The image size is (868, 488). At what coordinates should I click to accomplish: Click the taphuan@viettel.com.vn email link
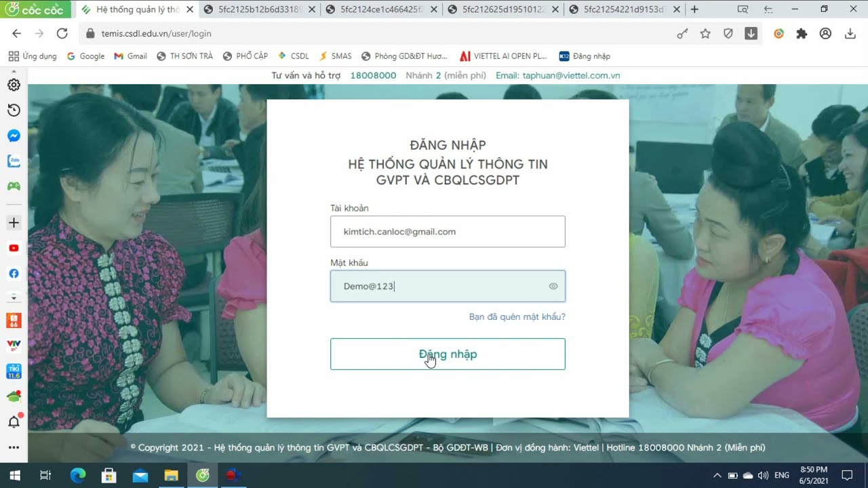click(571, 75)
